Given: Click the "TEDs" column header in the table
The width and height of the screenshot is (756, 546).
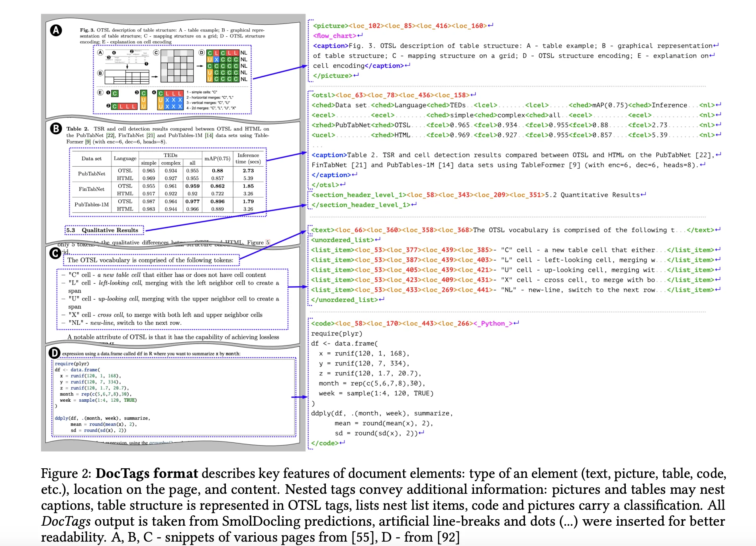Looking at the screenshot, I should pos(170,155).
